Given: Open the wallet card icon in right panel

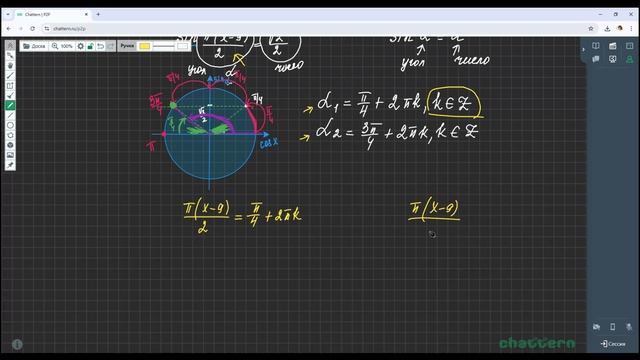Looking at the screenshot, I should coord(613,46).
